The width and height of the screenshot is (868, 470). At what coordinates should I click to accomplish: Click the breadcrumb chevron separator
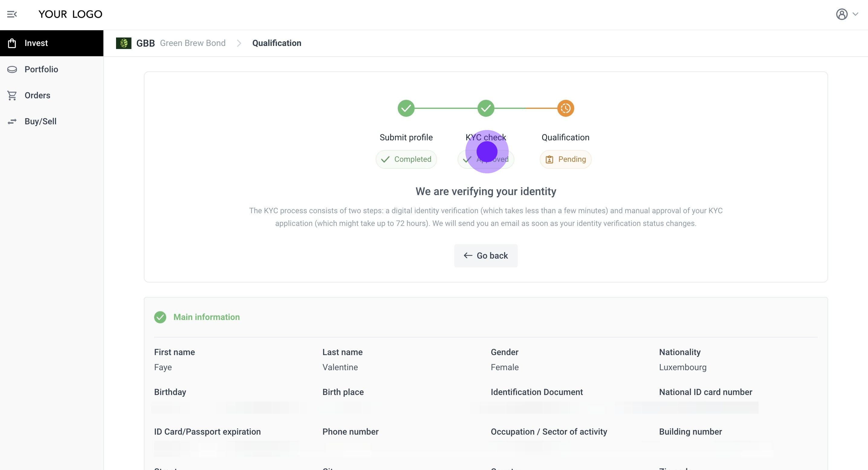click(239, 43)
